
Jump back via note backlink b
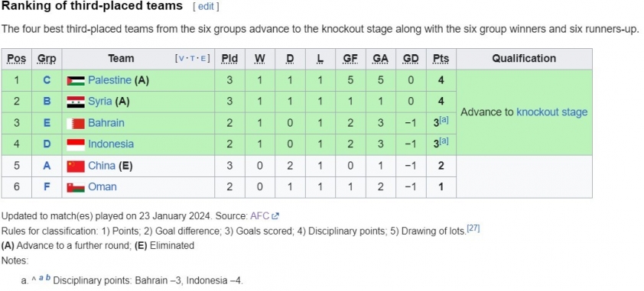47,278
